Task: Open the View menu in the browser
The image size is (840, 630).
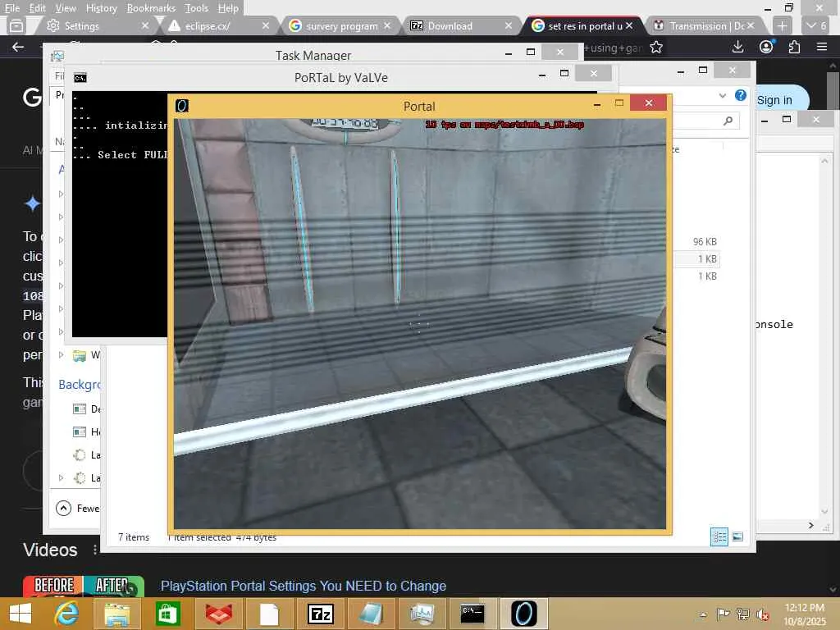Action: 66,8
